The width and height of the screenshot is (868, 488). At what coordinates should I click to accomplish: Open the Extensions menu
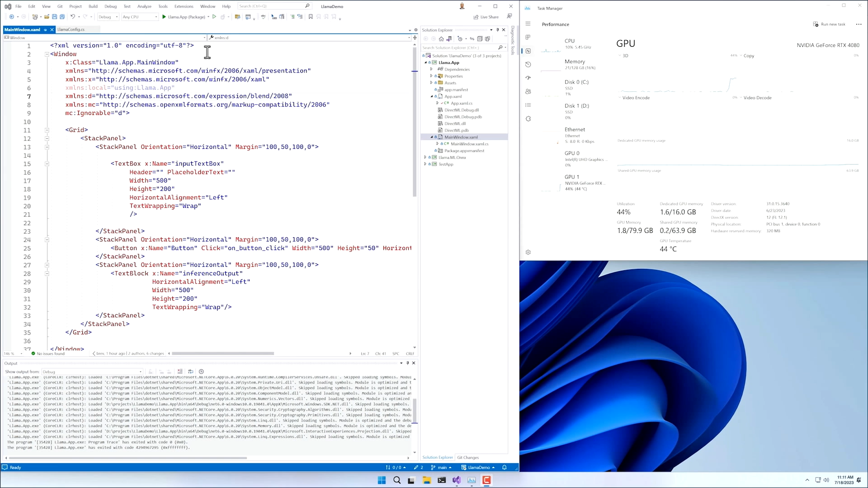(184, 6)
